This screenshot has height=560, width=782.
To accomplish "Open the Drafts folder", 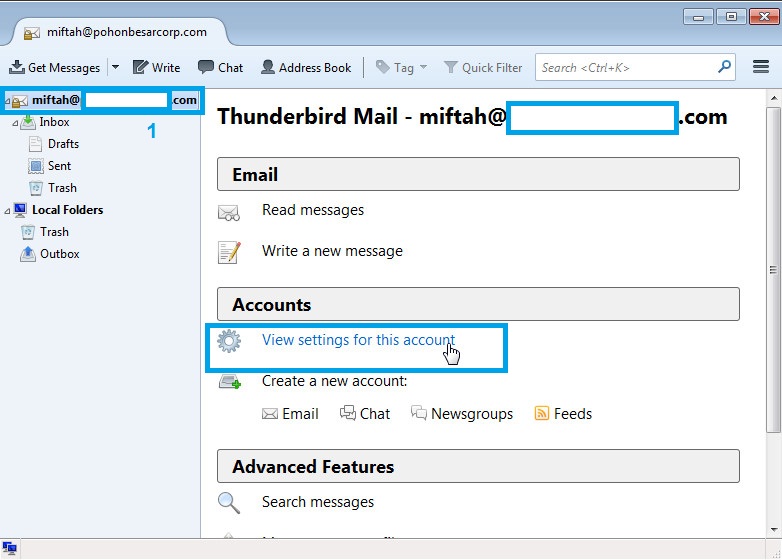I will (x=63, y=144).
